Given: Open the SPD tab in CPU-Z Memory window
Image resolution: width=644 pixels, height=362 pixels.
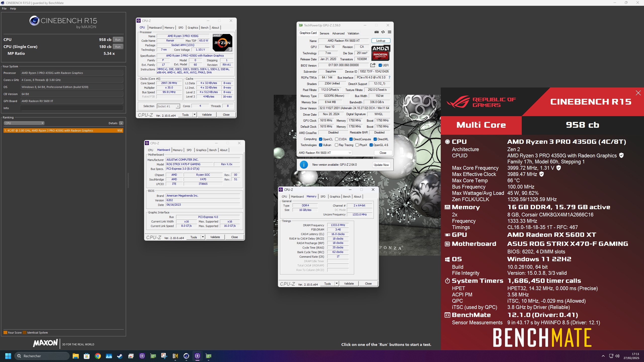Looking at the screenshot, I should (x=323, y=197).
